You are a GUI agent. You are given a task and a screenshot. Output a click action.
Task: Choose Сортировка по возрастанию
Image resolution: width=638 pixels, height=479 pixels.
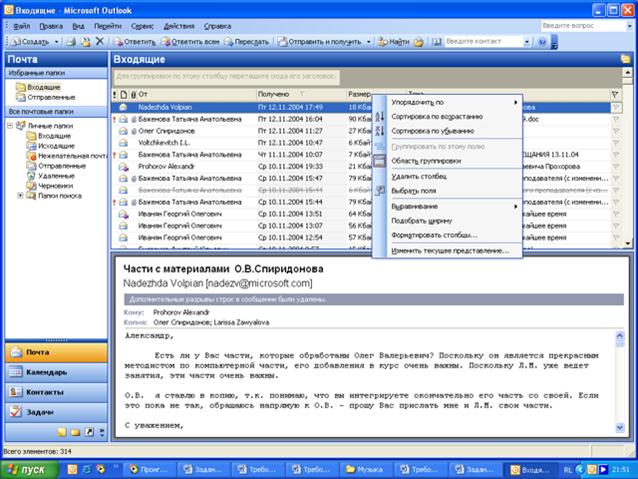(x=448, y=117)
